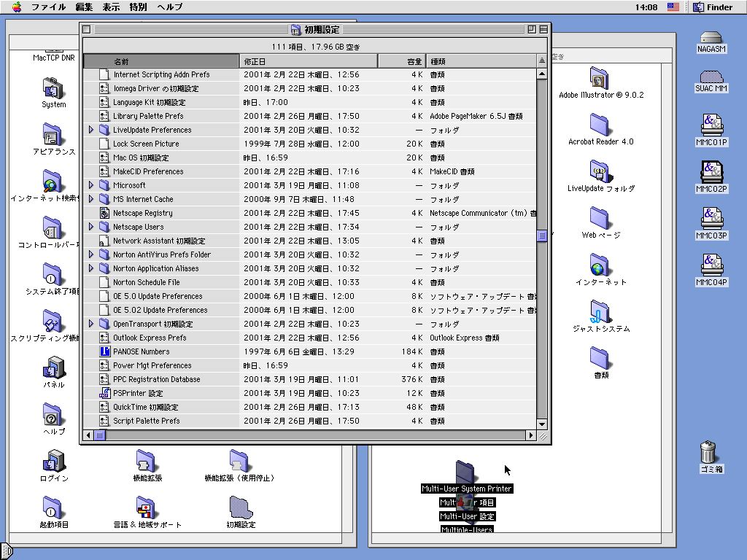Expand the OpenTransport 初期設定 folder triangle
This screenshot has width=747, height=560.
91,324
